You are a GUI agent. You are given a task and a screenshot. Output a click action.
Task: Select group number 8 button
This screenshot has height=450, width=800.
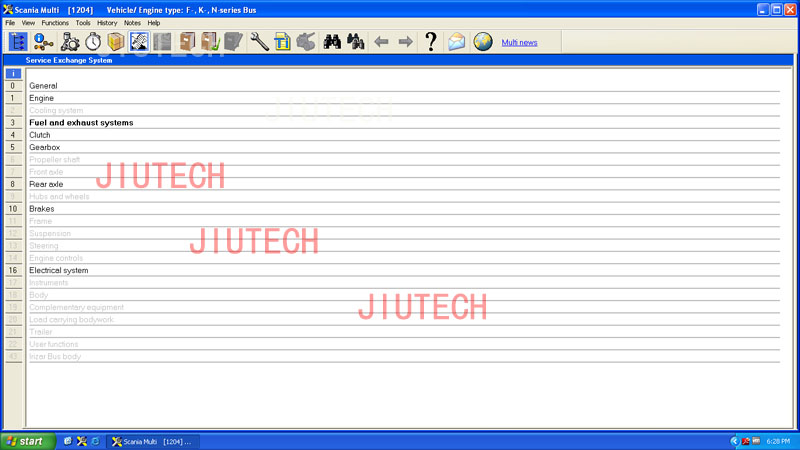click(13, 184)
